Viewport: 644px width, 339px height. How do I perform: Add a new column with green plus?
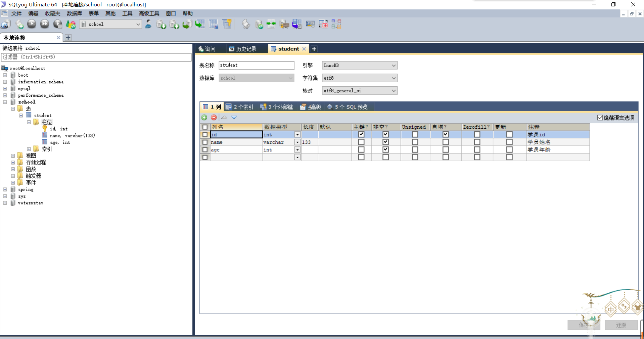click(204, 118)
